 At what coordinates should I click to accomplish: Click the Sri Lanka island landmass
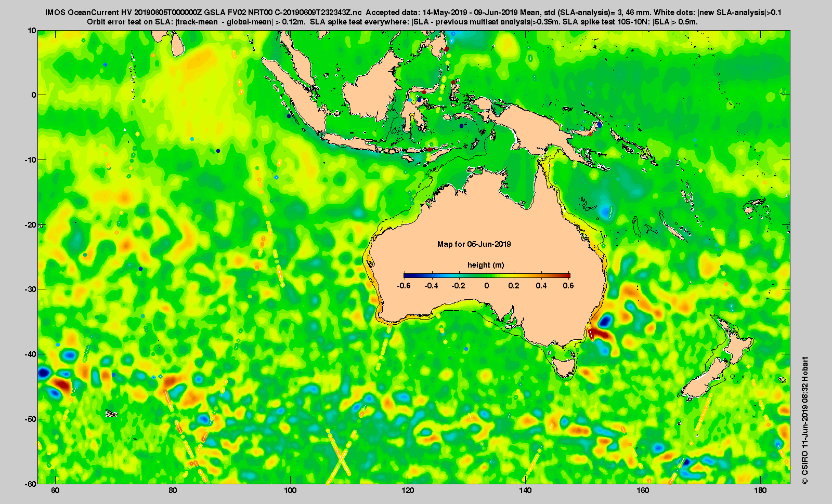coord(177,45)
